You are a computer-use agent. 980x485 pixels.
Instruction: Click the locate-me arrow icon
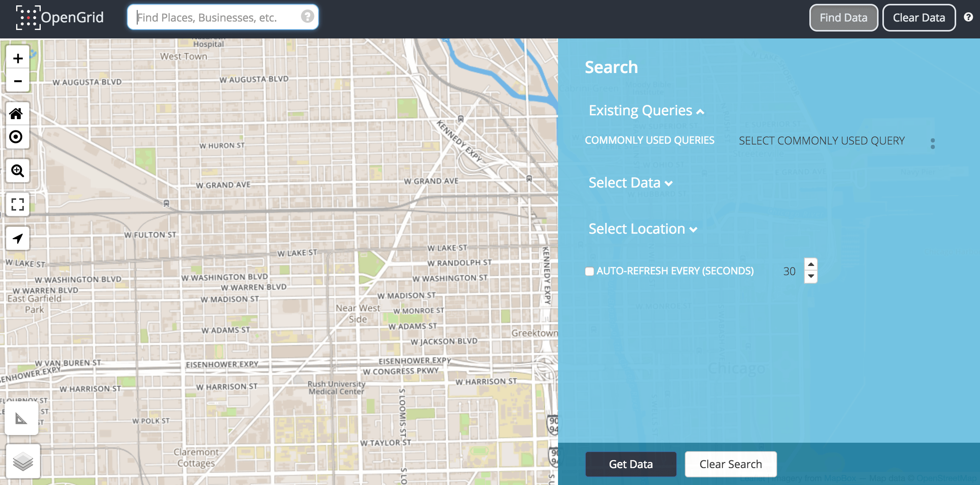pos(18,238)
